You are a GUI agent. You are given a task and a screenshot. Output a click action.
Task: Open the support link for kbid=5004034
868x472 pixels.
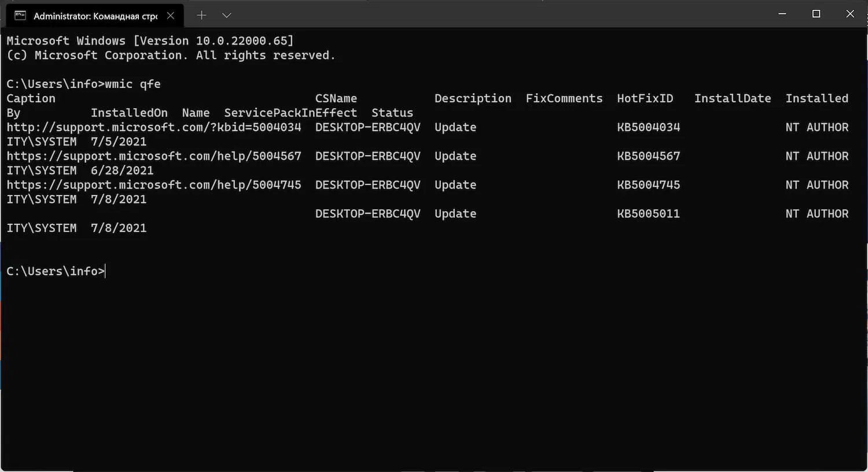pyautogui.click(x=154, y=127)
